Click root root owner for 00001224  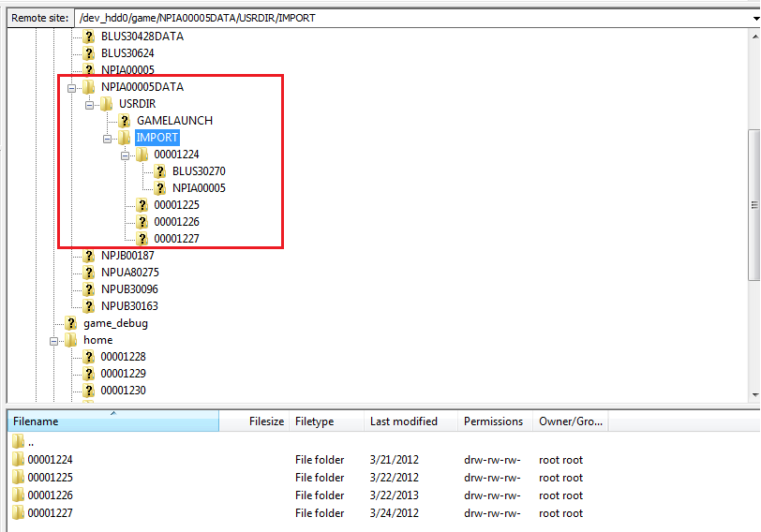(x=560, y=459)
